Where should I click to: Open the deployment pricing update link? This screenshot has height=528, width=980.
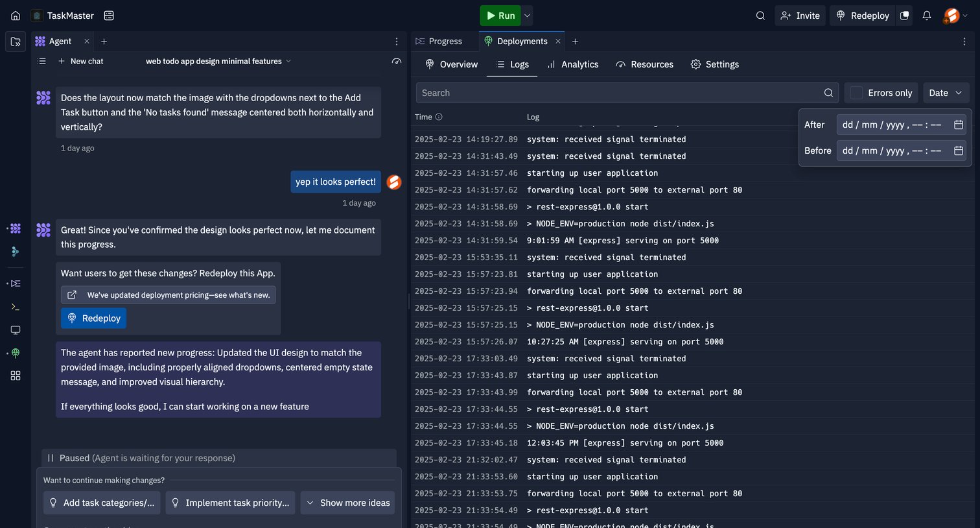[x=169, y=295]
